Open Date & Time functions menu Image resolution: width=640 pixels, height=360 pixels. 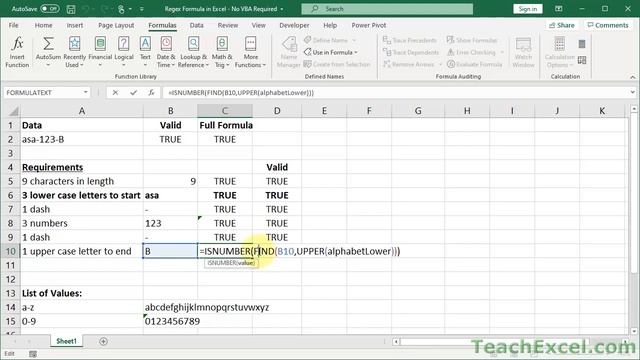coord(166,52)
